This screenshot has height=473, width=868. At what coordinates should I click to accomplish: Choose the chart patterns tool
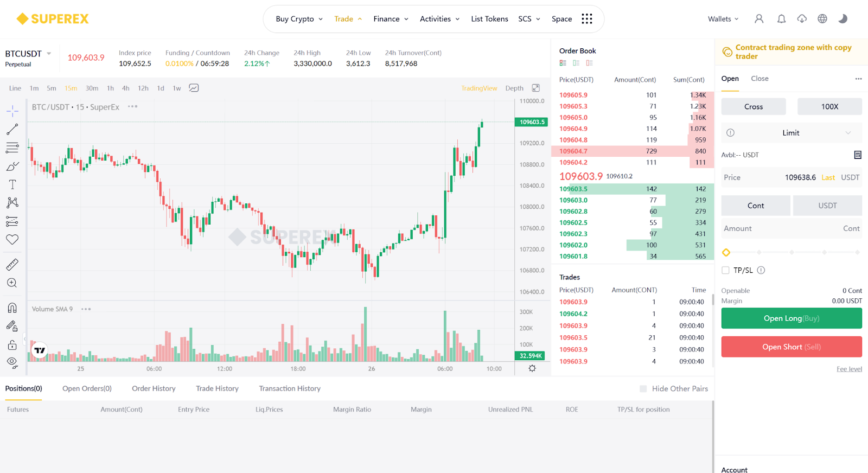12,203
